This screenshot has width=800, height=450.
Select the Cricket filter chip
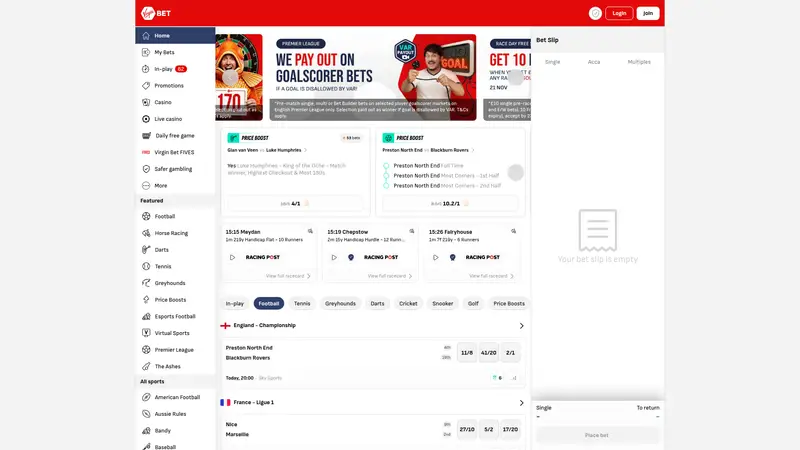(408, 304)
